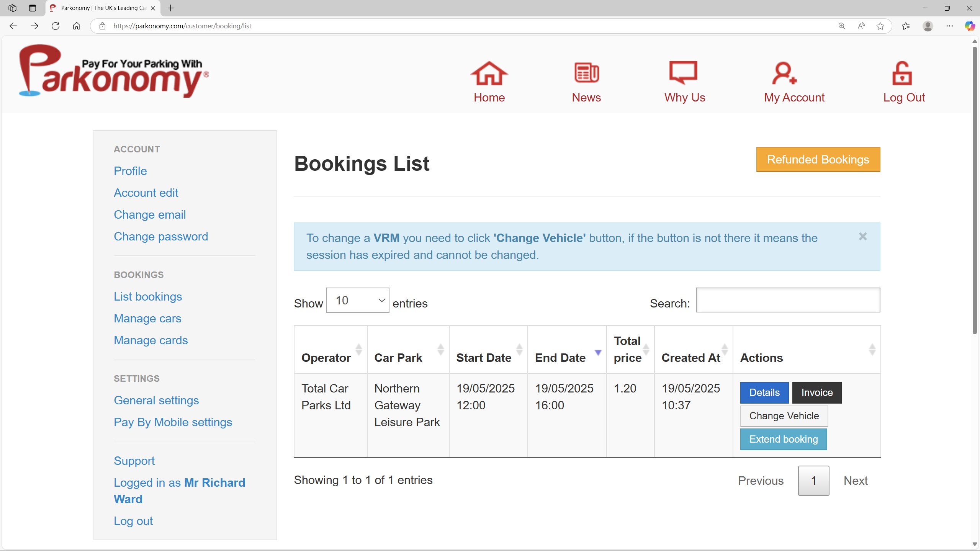Click Change Vehicle button
The width and height of the screenshot is (980, 551).
point(784,416)
